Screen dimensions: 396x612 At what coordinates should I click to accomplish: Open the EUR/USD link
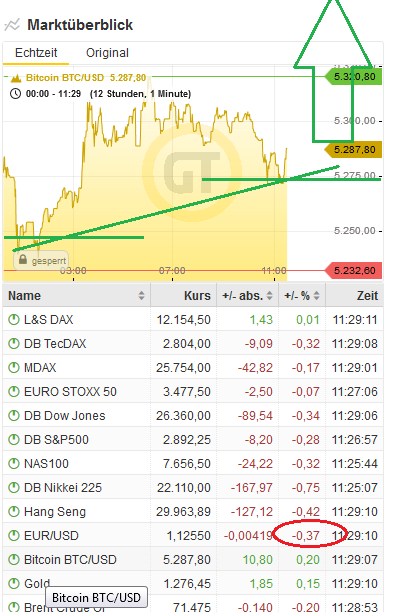click(51, 536)
